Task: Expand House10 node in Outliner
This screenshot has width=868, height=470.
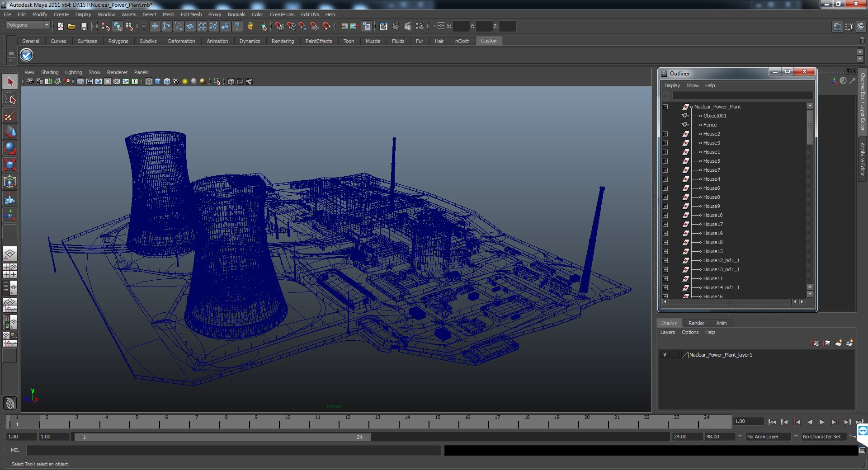Action: [665, 215]
